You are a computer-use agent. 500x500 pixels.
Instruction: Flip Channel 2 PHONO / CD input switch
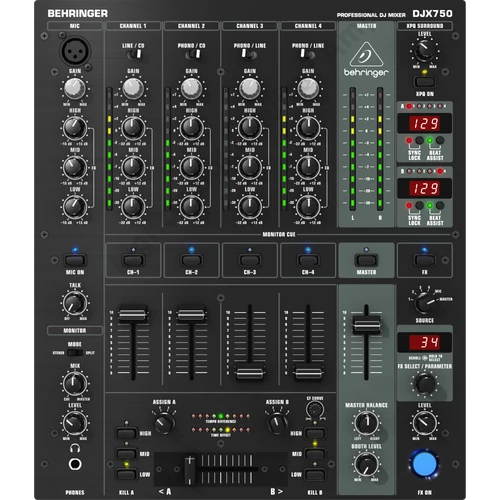[193, 54]
